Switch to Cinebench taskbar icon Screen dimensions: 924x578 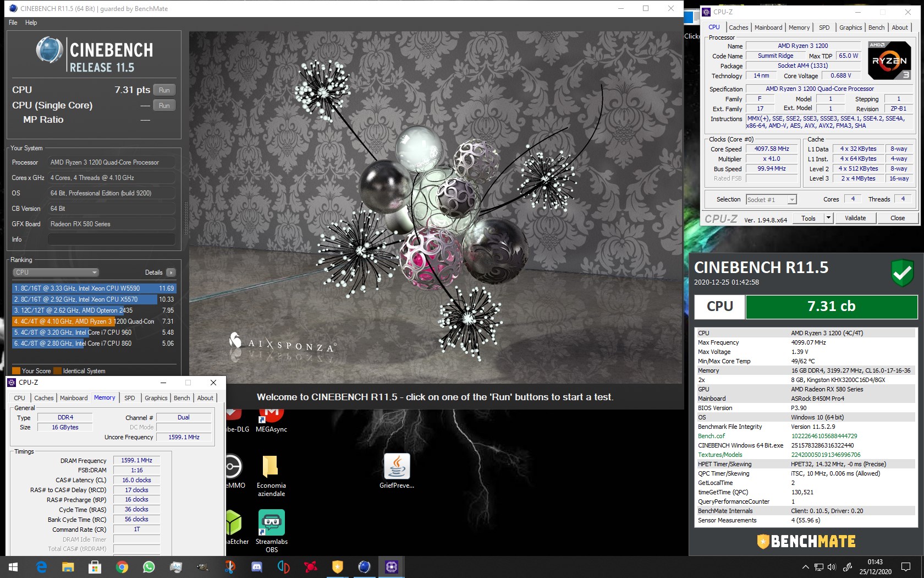(364, 567)
